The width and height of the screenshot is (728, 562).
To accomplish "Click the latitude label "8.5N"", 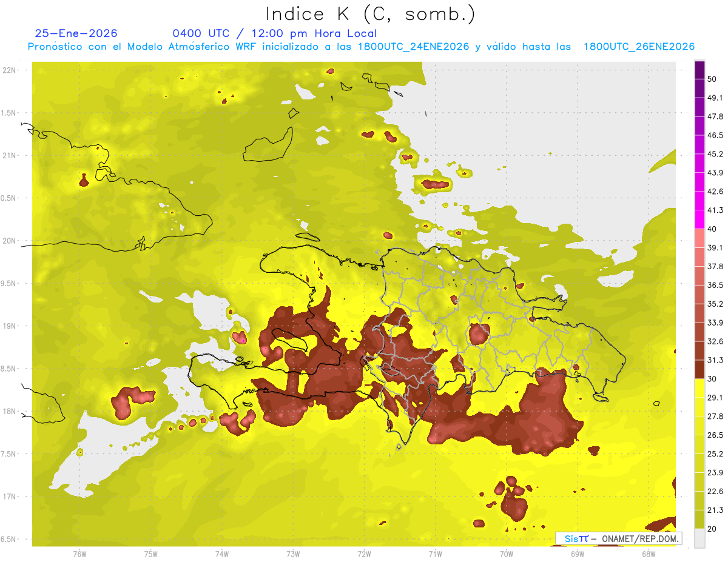I will click(x=8, y=369).
